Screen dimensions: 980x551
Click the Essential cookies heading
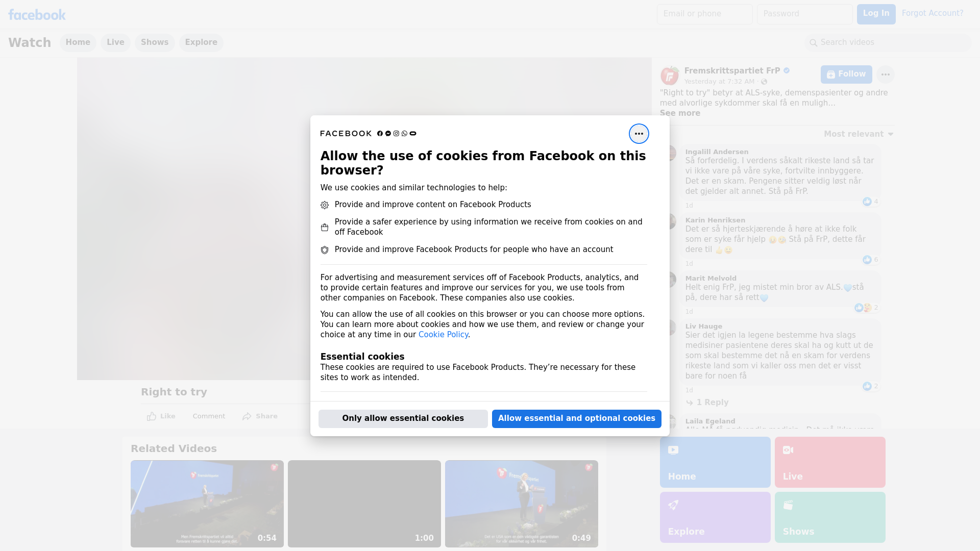coord(362,357)
